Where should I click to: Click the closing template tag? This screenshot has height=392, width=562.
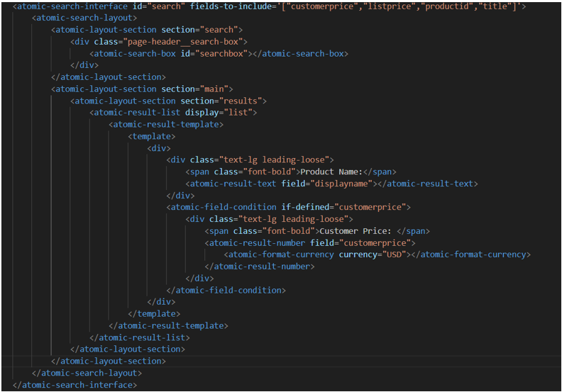click(x=154, y=314)
